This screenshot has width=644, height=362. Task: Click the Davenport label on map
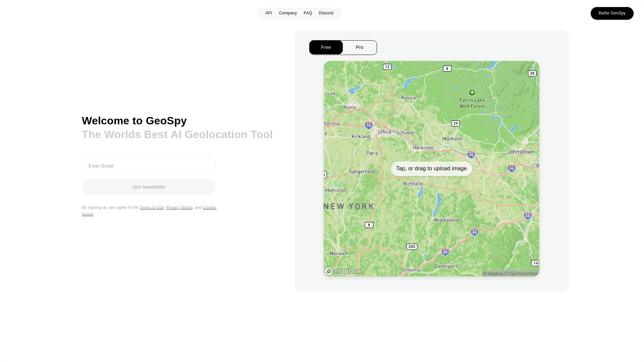[446, 266]
